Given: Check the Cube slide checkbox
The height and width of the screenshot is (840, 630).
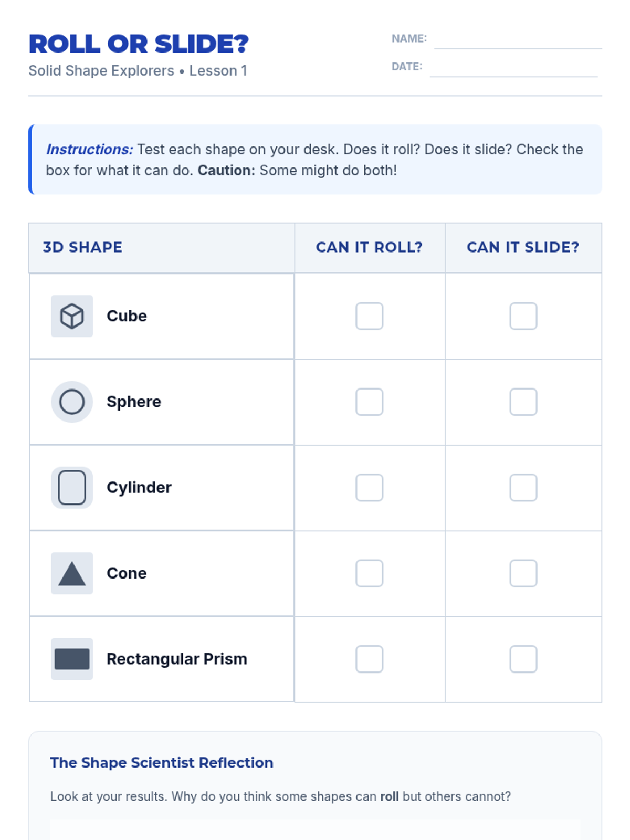Looking at the screenshot, I should (x=523, y=316).
